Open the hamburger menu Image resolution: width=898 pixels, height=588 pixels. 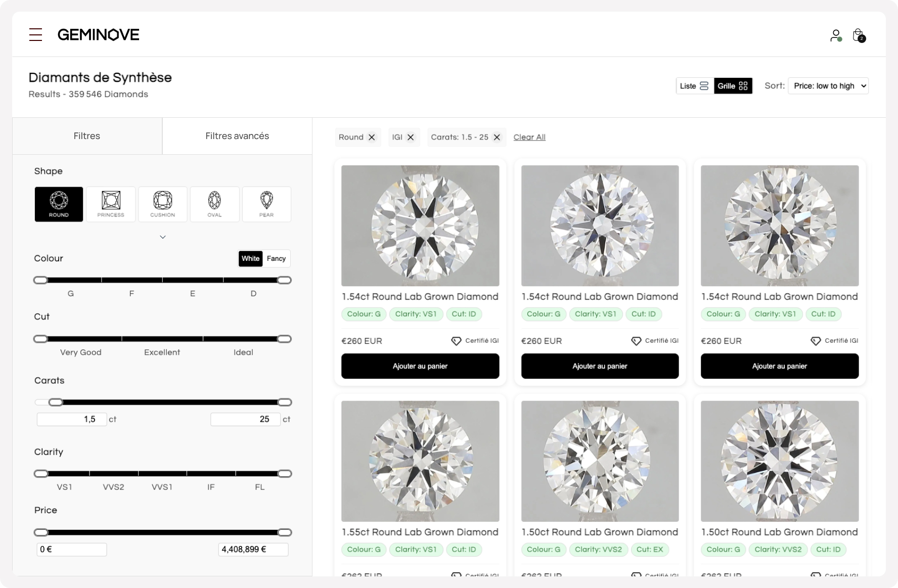[35, 34]
